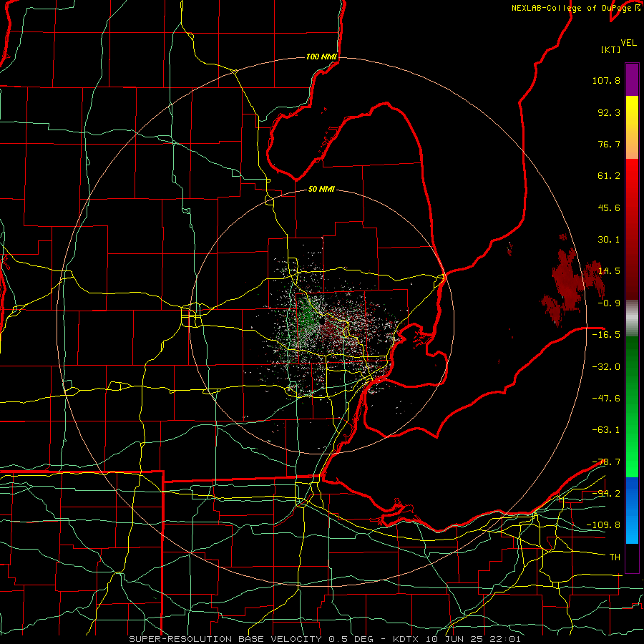Pick the green segment of velocity color bar
Viewport: 644px width, 644px height.
632,406
